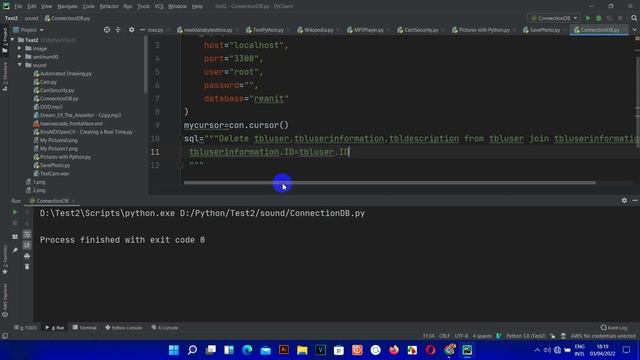Switch to CamSecurity.py editor tab
The height and width of the screenshot is (360, 640).
[x=418, y=30]
